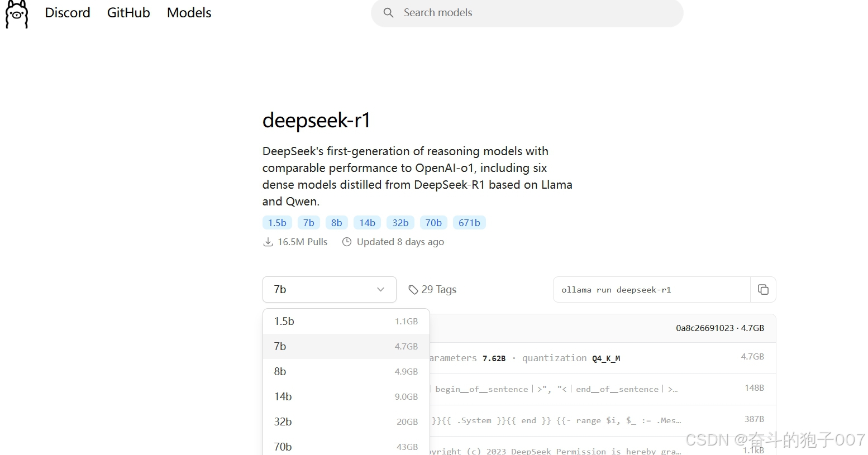Click the Updated 8 days ago text
This screenshot has width=868, height=455.
(x=400, y=242)
